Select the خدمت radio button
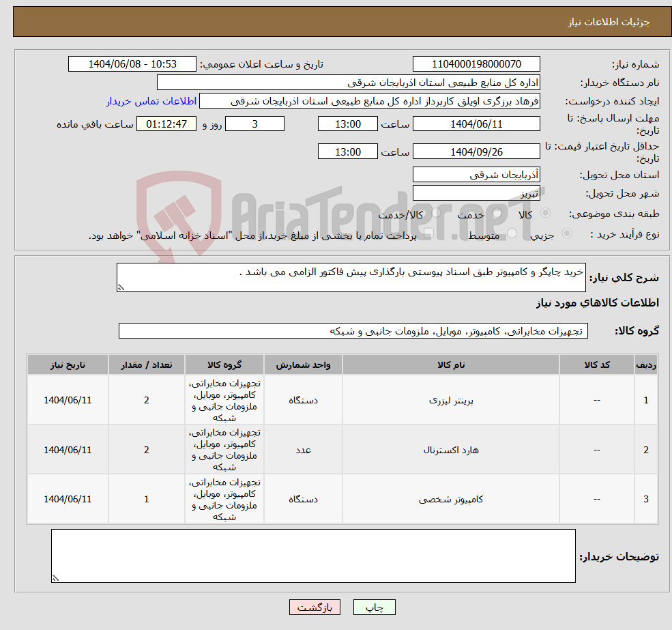Viewport: 672px width, 630px height. point(497,213)
